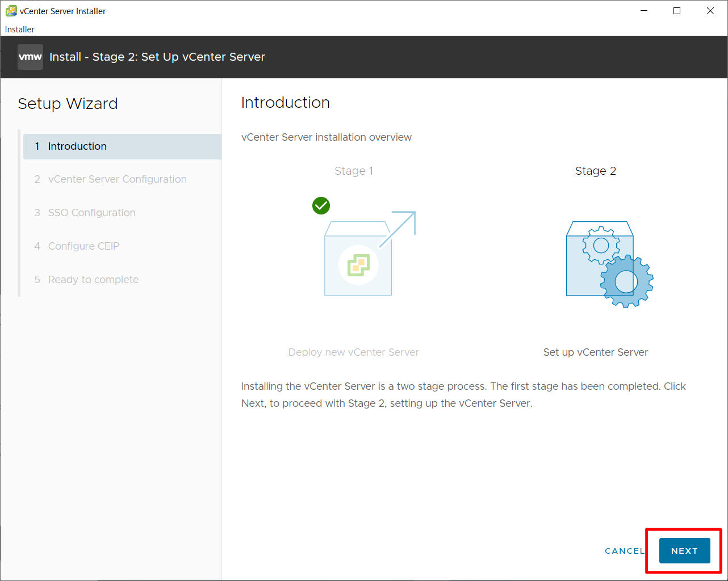
Task: Click the NEXT button
Action: 684,550
